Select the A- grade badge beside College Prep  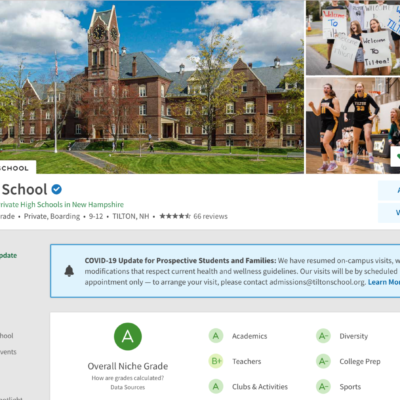[323, 361]
